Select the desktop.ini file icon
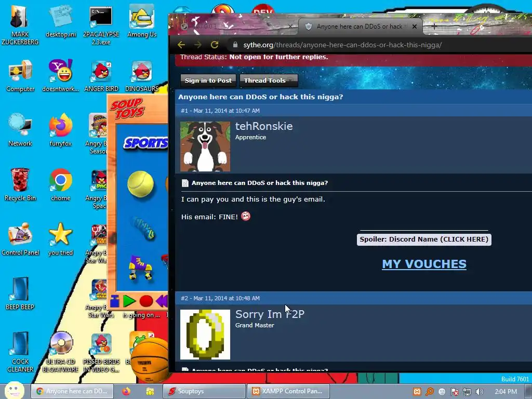This screenshot has height=399, width=532. 61,21
